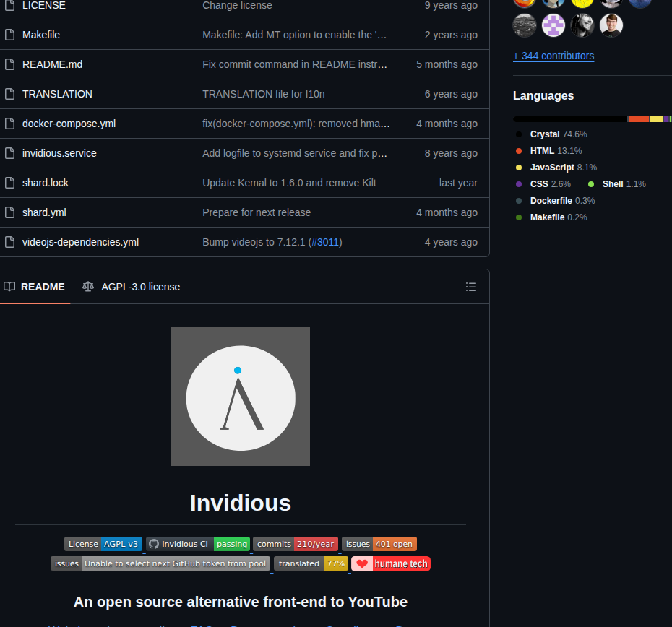Click the file icon beside Makefile

coord(10,35)
